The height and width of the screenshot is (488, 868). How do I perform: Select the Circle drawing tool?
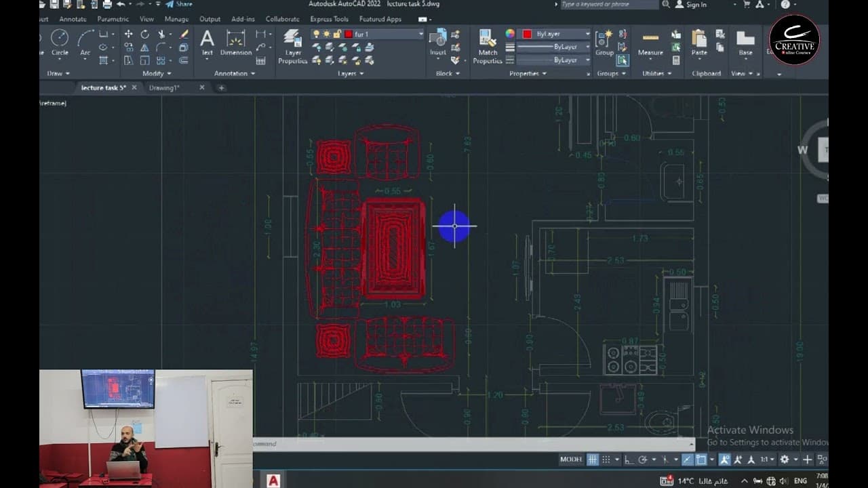coord(60,42)
